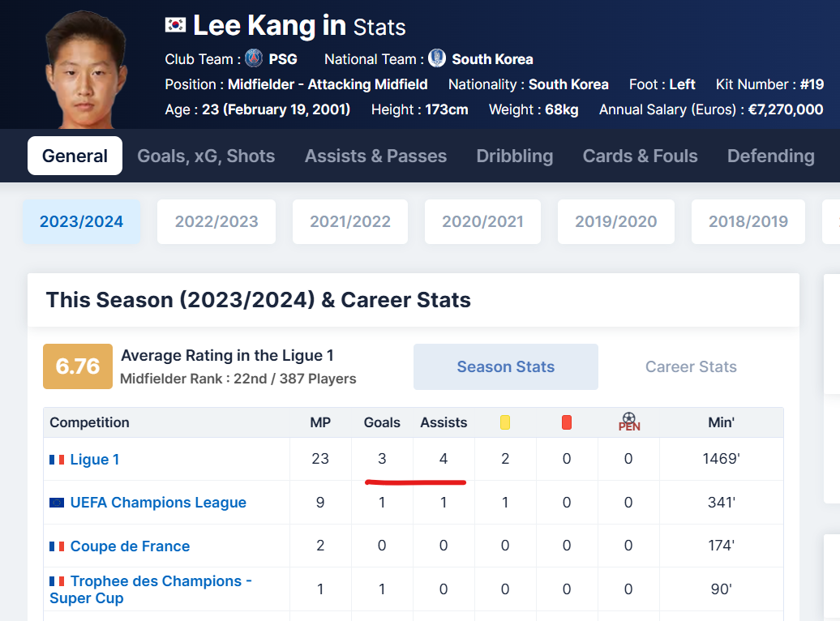
Task: Choose the 2020/2021 season
Action: click(482, 221)
